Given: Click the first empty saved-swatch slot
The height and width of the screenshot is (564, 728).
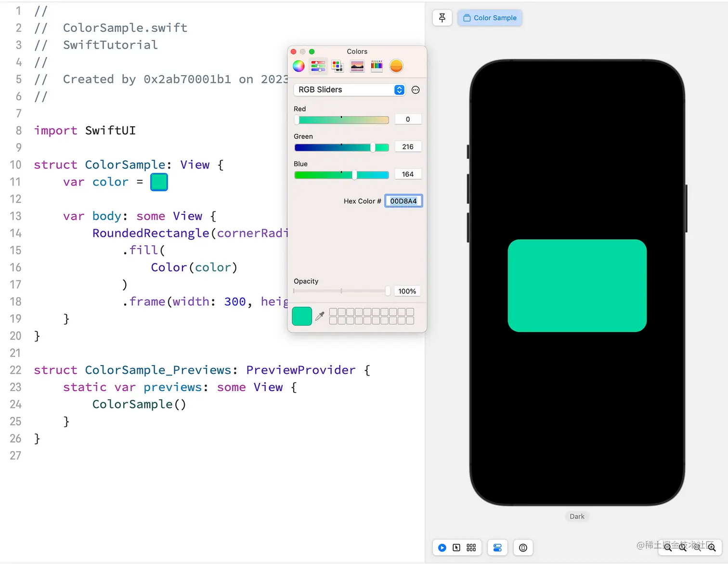Looking at the screenshot, I should click(333, 312).
